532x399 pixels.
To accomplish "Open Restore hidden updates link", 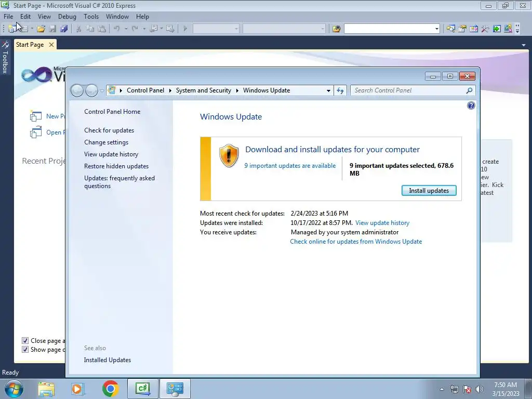I will click(116, 166).
